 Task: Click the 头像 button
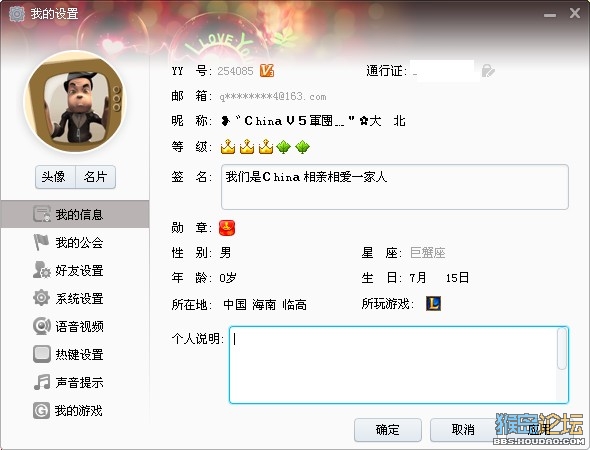point(55,177)
